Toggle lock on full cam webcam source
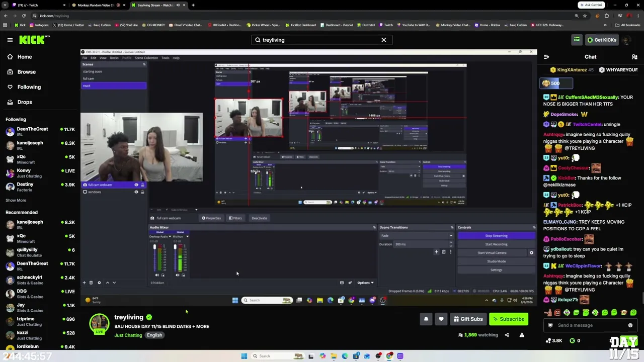 pyautogui.click(x=142, y=185)
